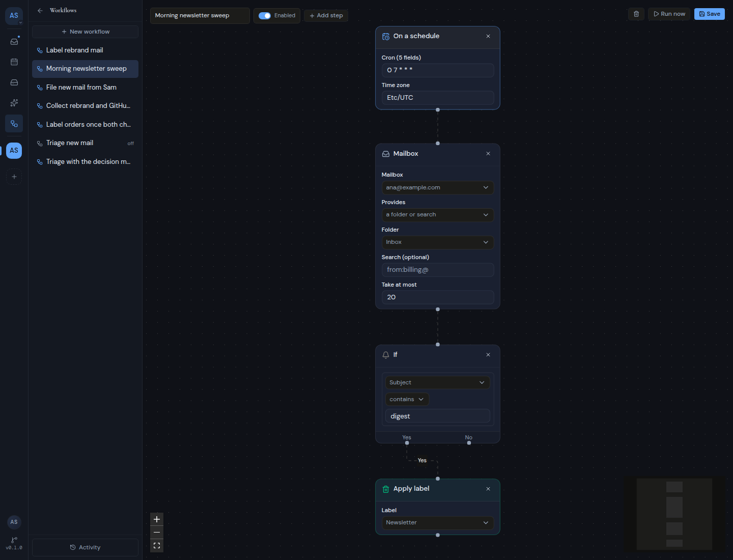This screenshot has height=560, width=733.
Task: Remove the Apply label node
Action: [488, 489]
